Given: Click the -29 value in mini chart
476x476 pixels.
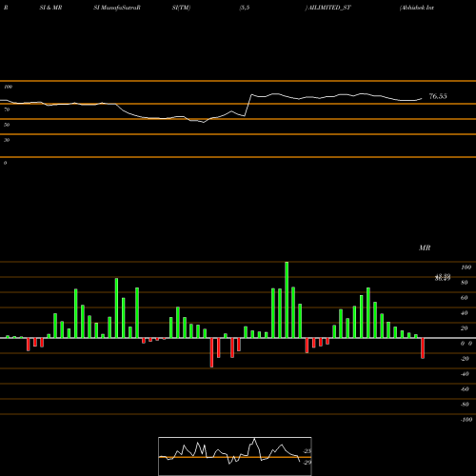Looking at the screenshot, I should 307,463.
